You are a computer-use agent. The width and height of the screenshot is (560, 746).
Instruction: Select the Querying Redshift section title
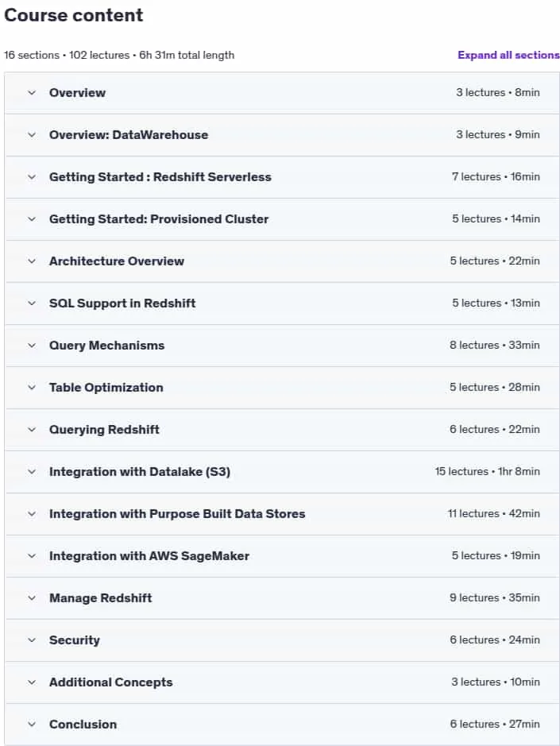click(104, 430)
